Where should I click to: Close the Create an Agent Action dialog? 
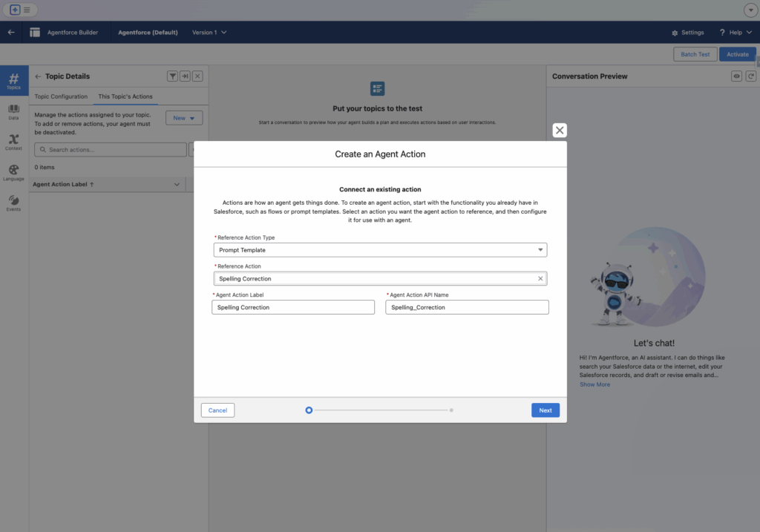(x=560, y=131)
